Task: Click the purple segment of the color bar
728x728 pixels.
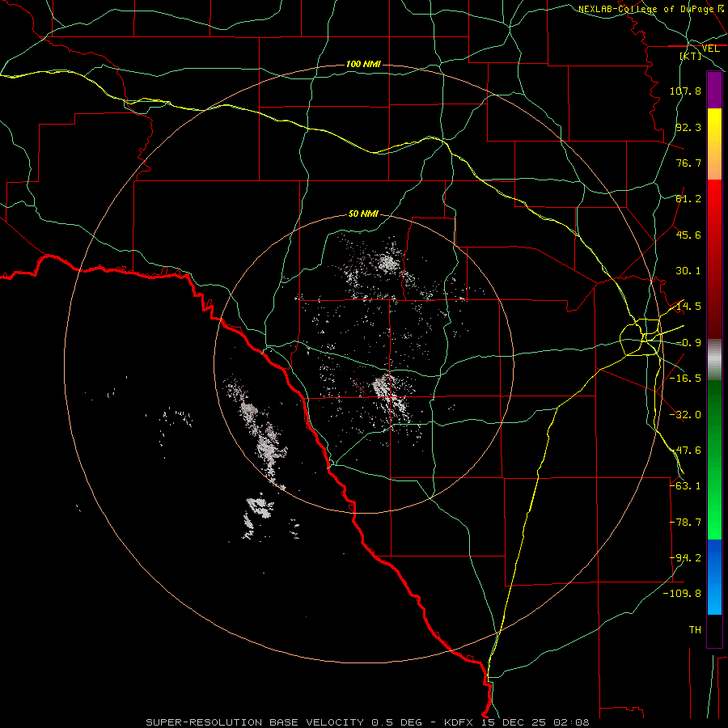Action: click(714, 90)
